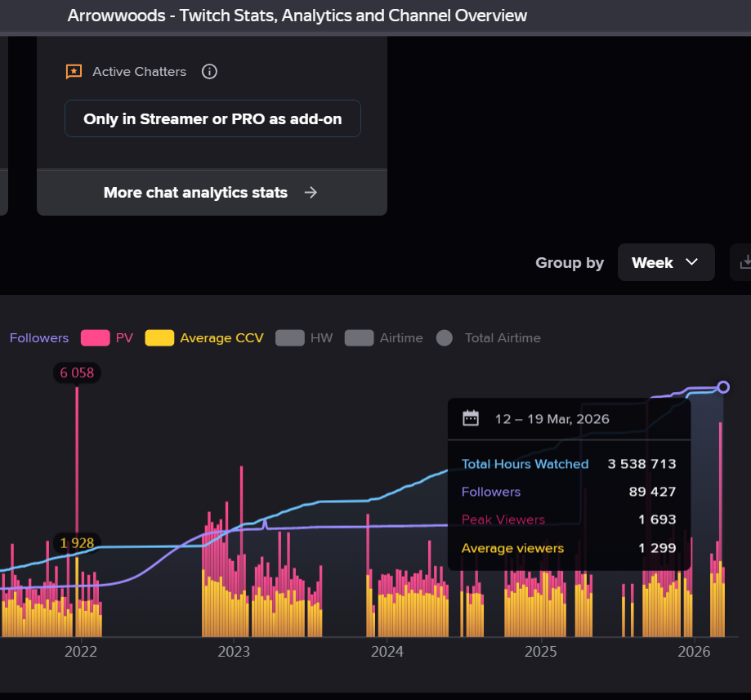751x700 pixels.
Task: Click the Active Chatters star chat icon
Action: click(x=74, y=72)
